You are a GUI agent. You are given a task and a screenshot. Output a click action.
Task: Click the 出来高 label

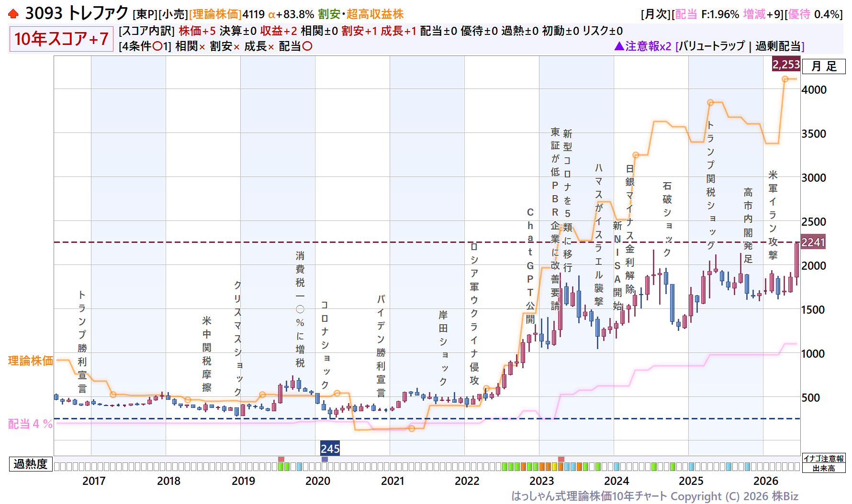(824, 468)
